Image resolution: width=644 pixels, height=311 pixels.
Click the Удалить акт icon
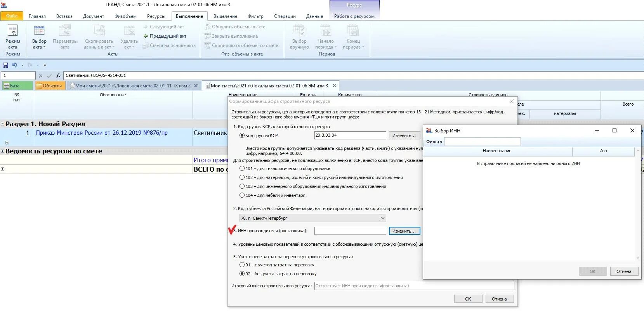(129, 31)
